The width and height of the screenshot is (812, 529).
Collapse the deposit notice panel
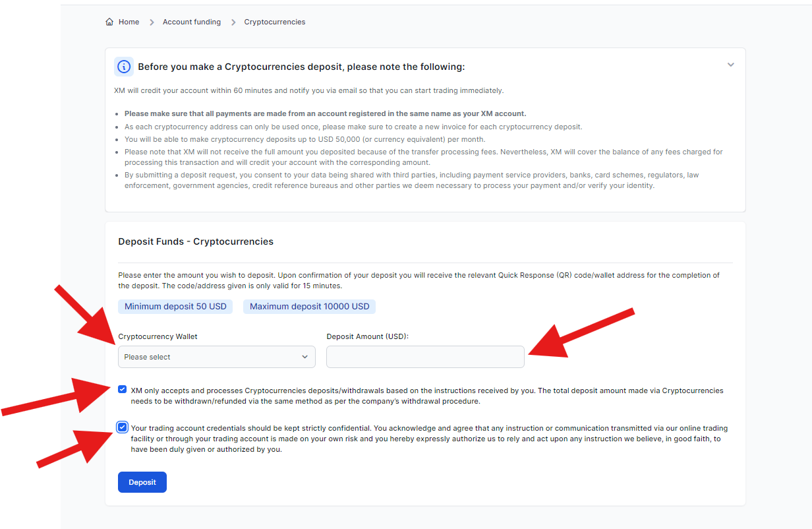tap(730, 65)
